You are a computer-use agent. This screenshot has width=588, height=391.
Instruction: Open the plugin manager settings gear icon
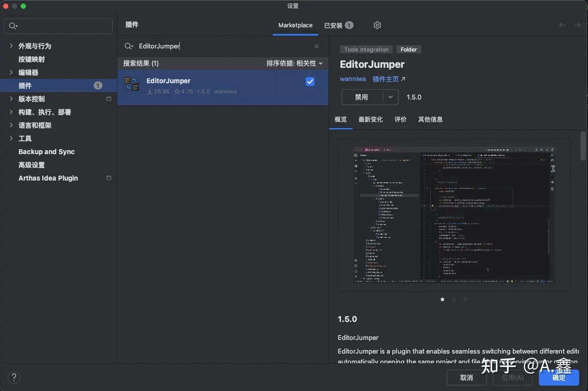tap(377, 25)
